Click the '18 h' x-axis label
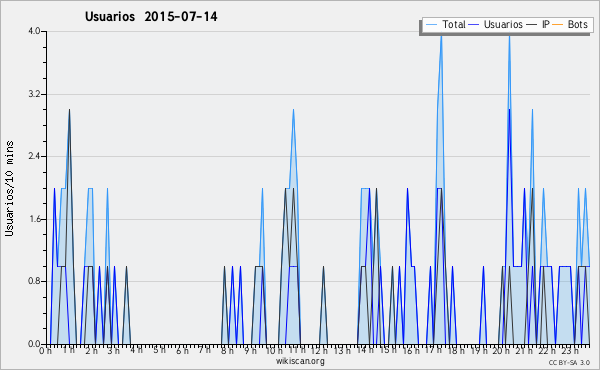The height and width of the screenshot is (370, 600). pos(456,351)
